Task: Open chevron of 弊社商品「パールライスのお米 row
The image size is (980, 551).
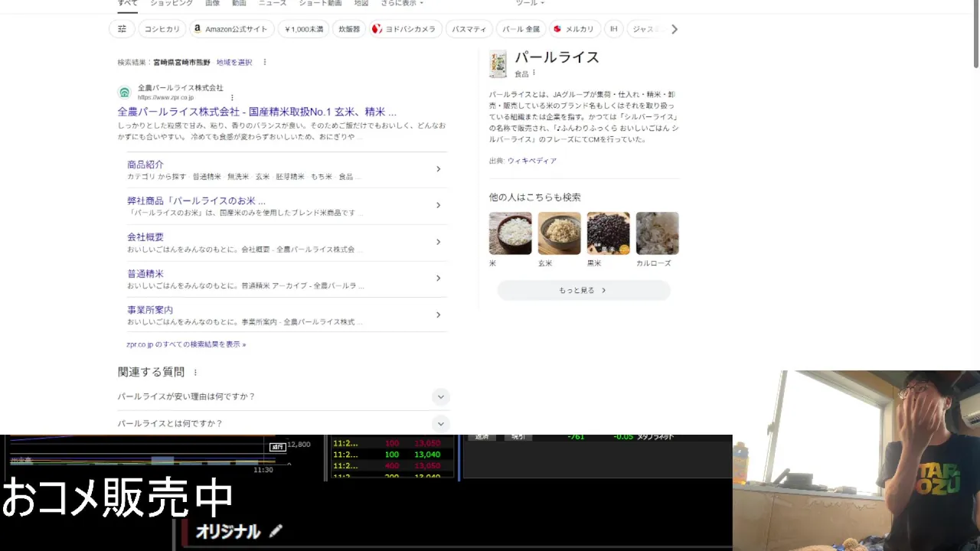Action: [438, 205]
